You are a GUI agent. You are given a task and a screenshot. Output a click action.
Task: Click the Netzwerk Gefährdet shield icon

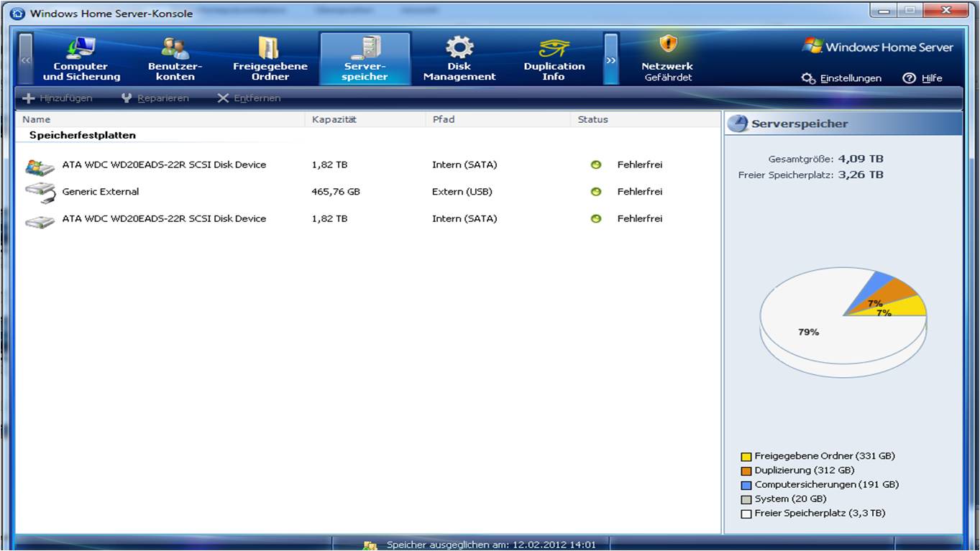pos(669,44)
